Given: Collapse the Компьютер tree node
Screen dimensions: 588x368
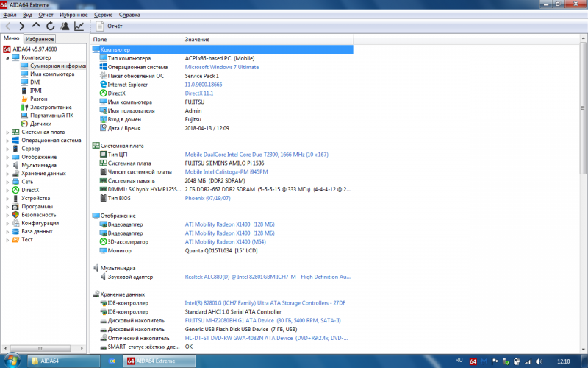Looking at the screenshot, I should click(7, 57).
